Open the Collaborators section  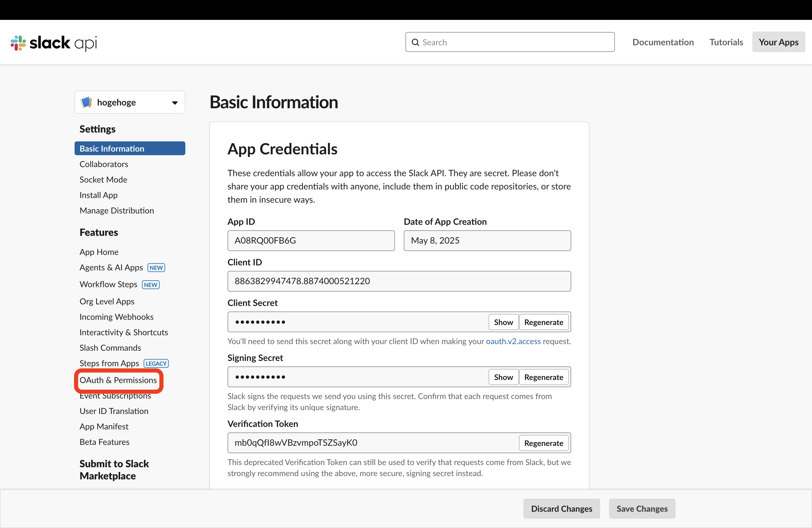pyautogui.click(x=104, y=164)
